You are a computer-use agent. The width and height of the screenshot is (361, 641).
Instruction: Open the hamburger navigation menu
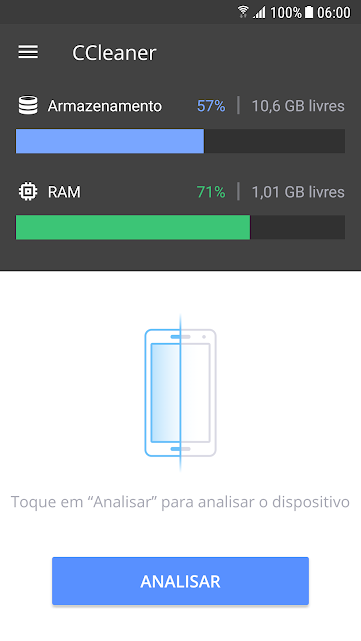[28, 52]
